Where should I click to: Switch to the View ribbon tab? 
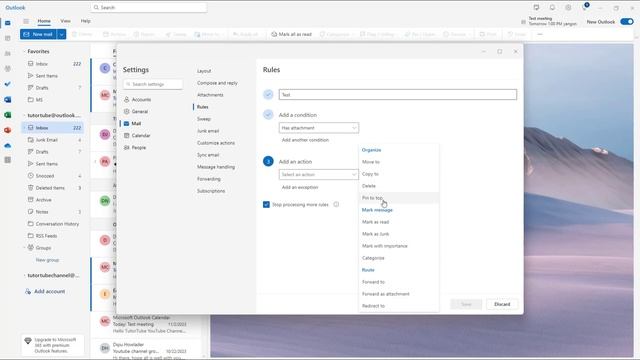point(65,21)
